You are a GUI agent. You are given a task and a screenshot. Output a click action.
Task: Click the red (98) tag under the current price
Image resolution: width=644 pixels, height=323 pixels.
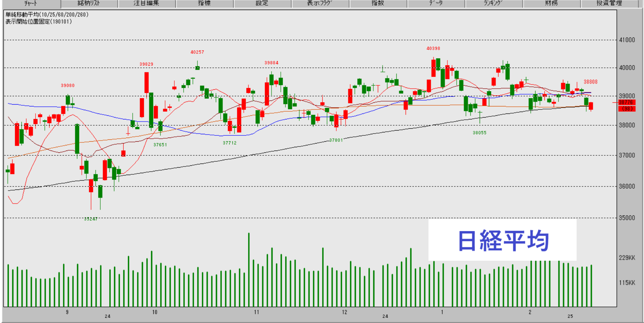pos(626,109)
